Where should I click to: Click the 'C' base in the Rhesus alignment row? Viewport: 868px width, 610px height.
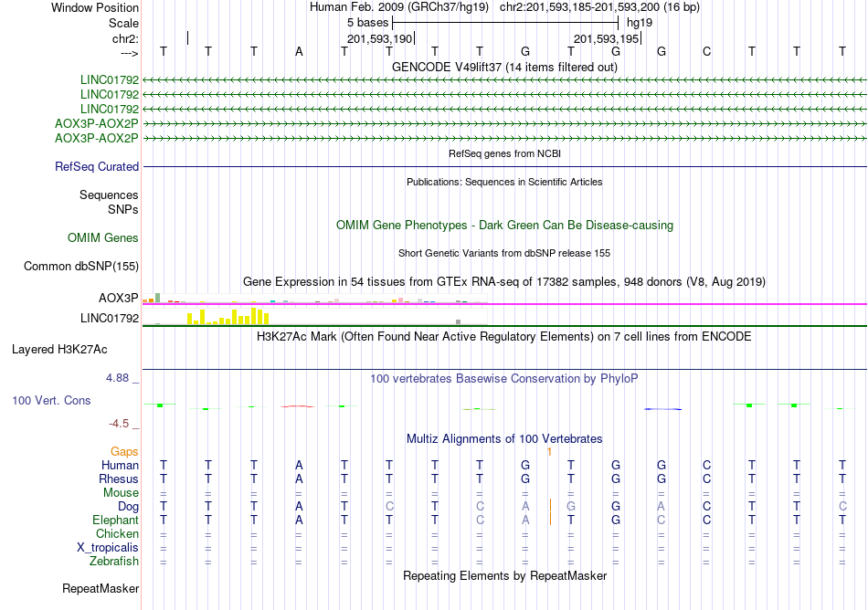coord(706,479)
